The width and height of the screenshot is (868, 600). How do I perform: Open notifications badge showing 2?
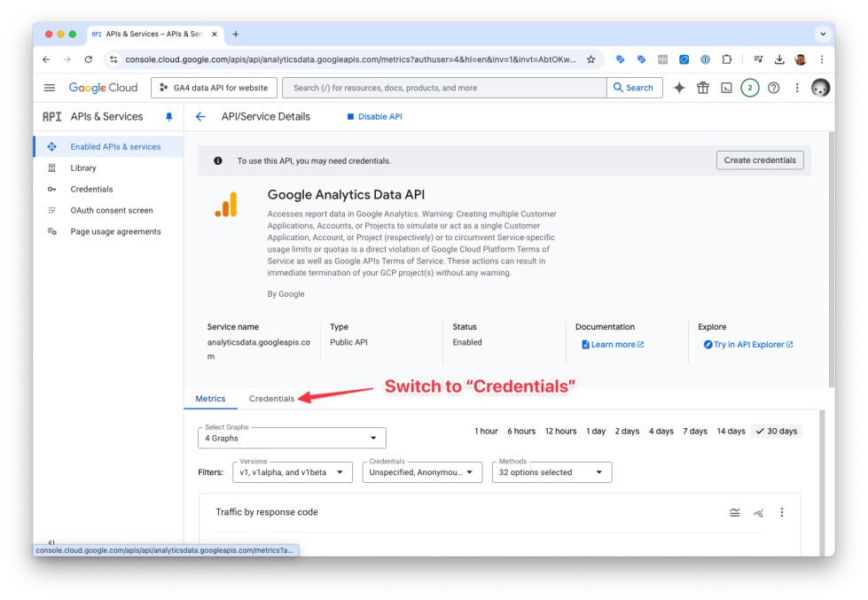click(749, 88)
